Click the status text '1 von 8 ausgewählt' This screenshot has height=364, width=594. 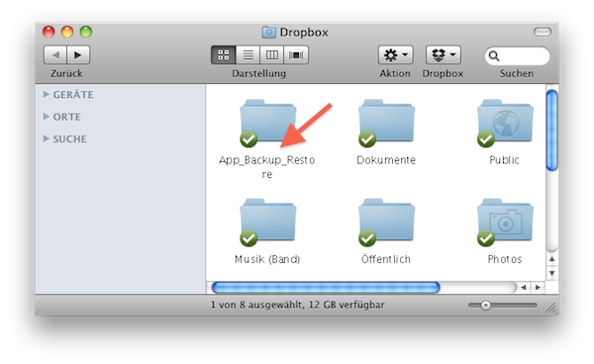[256, 305]
